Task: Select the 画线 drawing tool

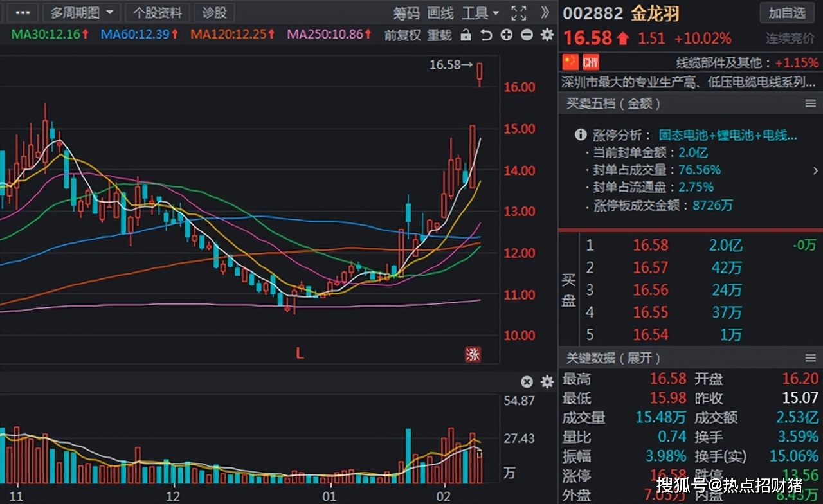Action: pyautogui.click(x=440, y=13)
